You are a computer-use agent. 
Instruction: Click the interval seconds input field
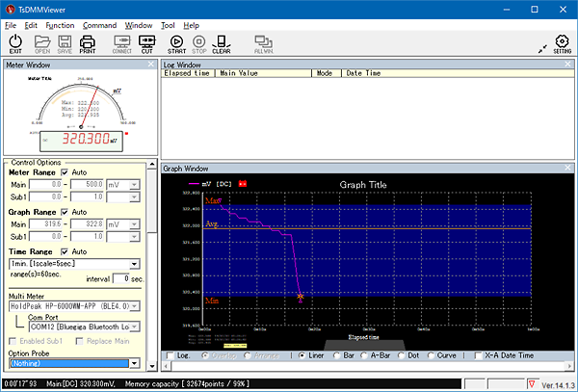[x=120, y=278]
